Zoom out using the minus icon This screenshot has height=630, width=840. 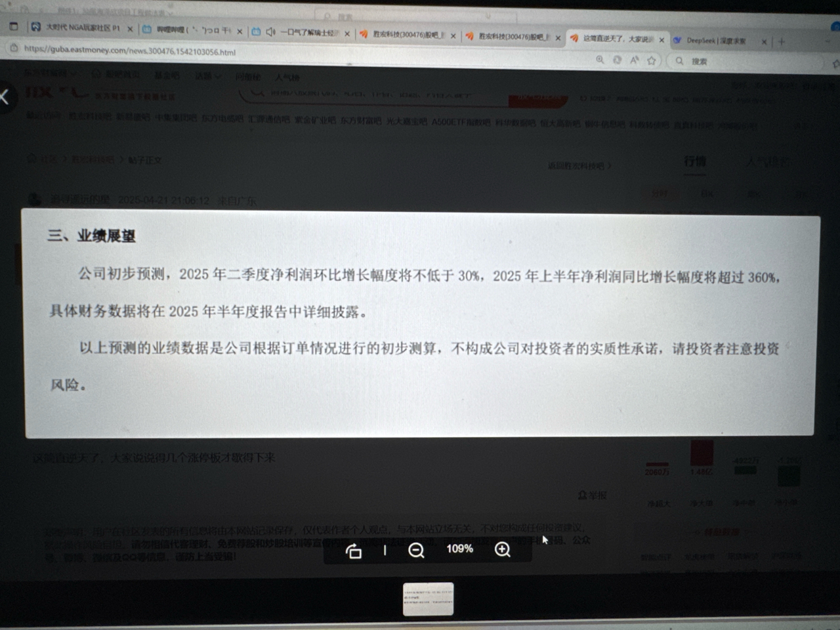click(x=417, y=550)
